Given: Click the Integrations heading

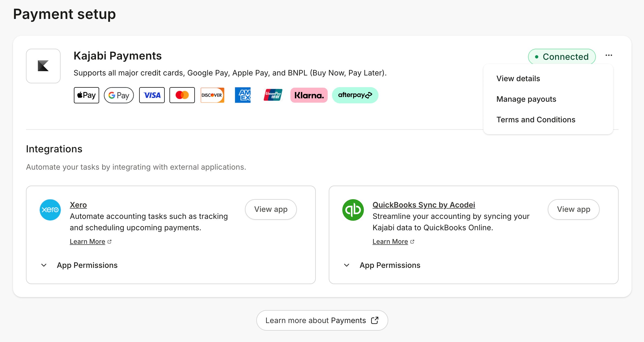Looking at the screenshot, I should click(x=54, y=149).
